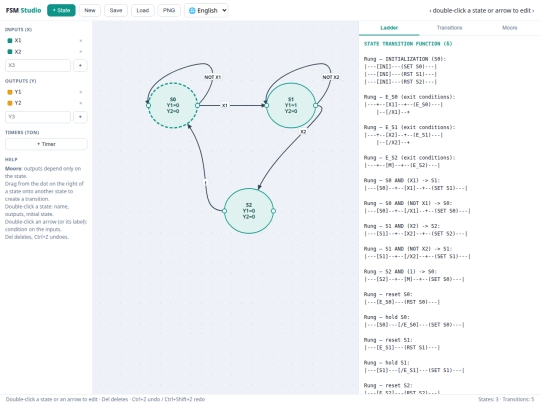540x405 pixels.
Task: Add a new timer with + Timer
Action: (46, 144)
